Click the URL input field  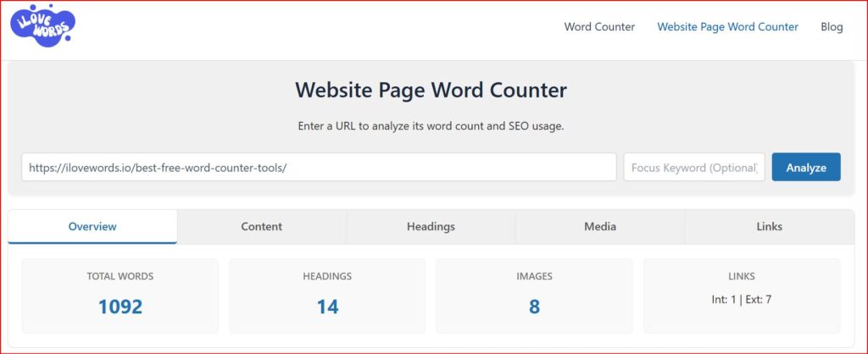point(319,168)
